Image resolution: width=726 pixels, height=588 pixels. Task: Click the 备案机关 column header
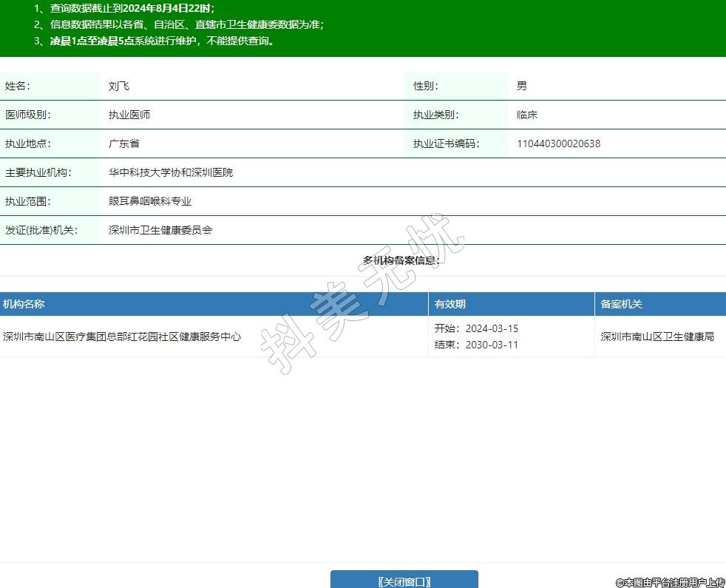[x=621, y=304]
